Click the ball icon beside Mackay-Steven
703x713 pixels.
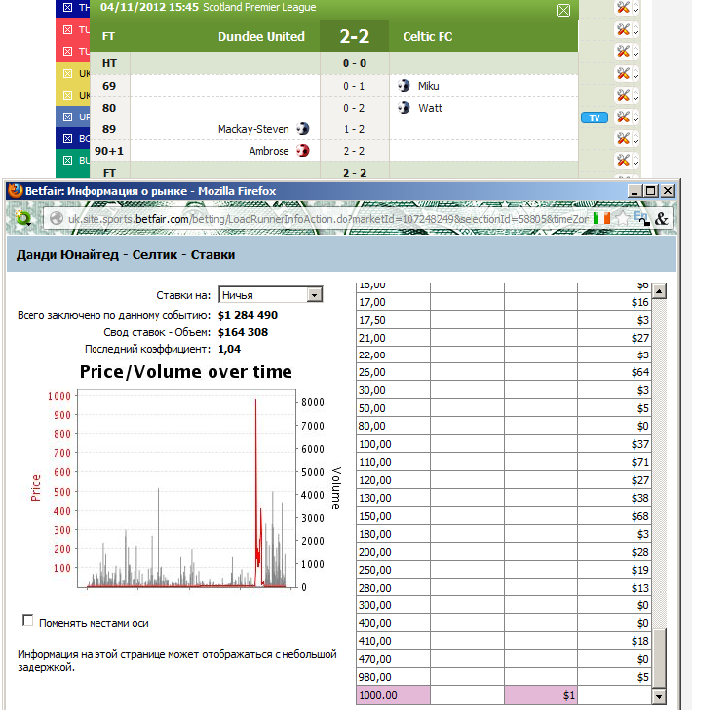(302, 129)
